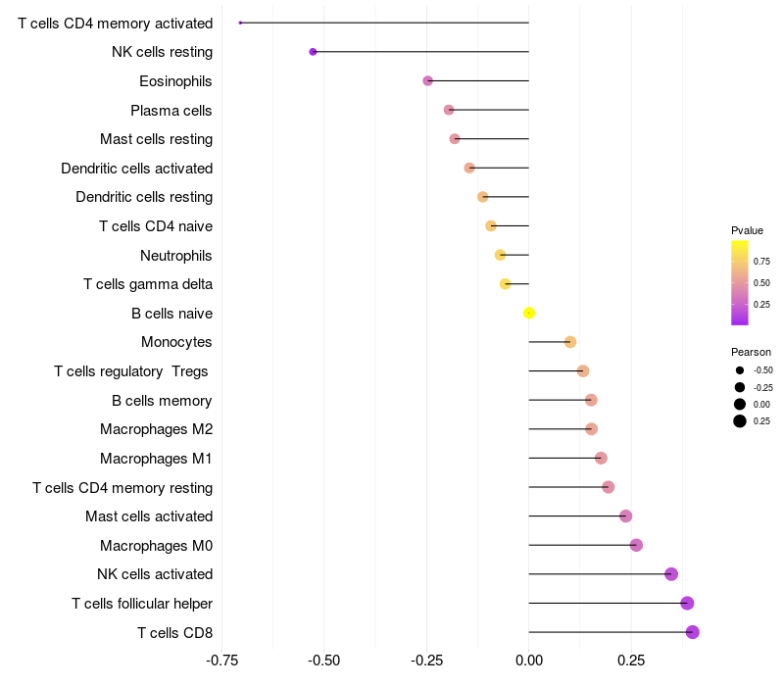This screenshot has width=784, height=686.
Task: Click the Pearson -0.50 legend dot
Action: (x=740, y=370)
